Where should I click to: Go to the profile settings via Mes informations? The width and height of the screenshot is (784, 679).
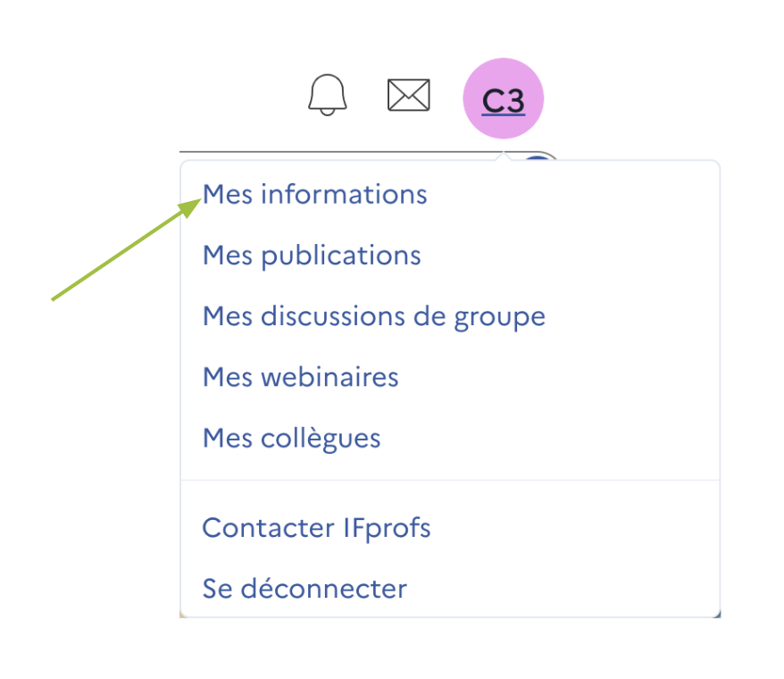tap(314, 194)
